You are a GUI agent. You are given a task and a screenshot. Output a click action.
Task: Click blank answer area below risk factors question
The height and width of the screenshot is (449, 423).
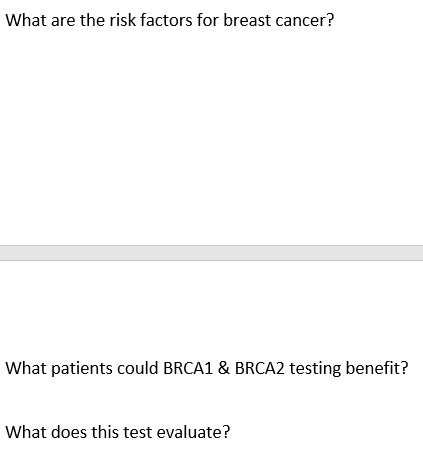211,133
